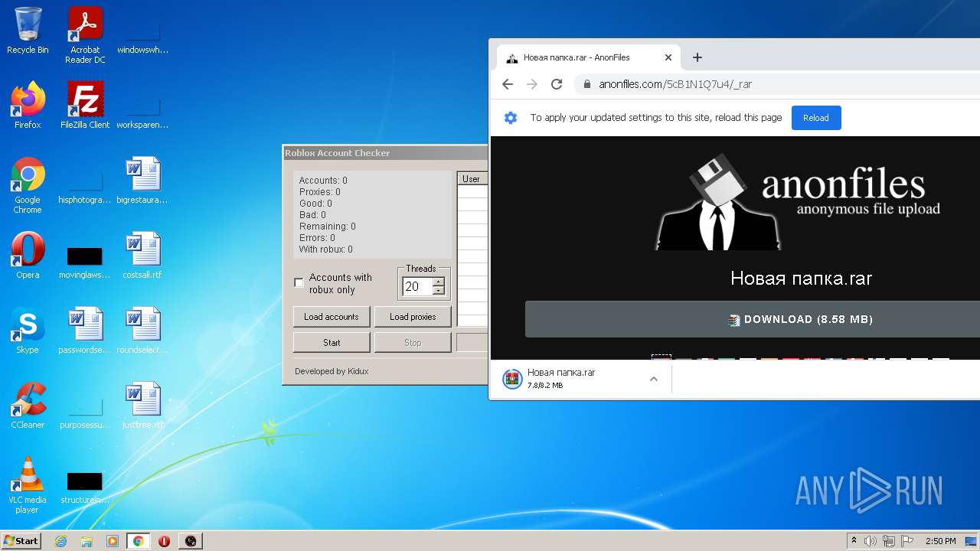Image resolution: width=980 pixels, height=551 pixels.
Task: Open Windows Explorer from the taskbar
Action: [87, 541]
